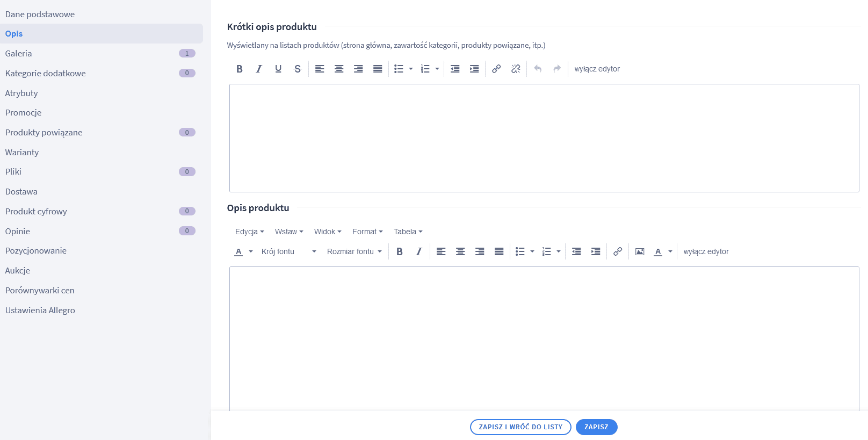Screen dimensions: 868x440
Task: Click the remove link icon
Action: tap(516, 69)
